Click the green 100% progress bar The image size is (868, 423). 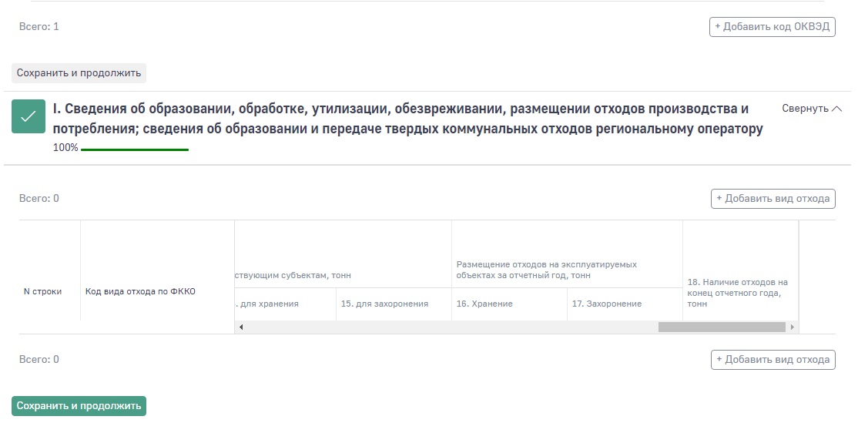point(135,149)
